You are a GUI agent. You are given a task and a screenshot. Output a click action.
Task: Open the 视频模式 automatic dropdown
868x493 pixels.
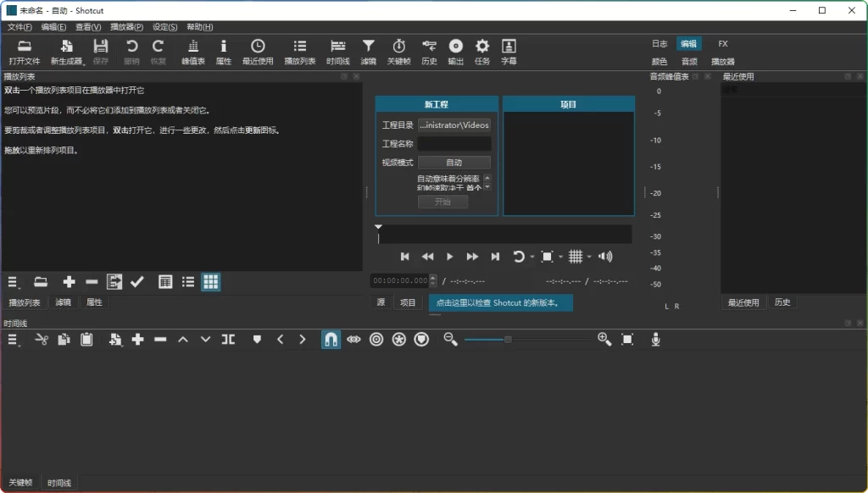click(x=454, y=161)
